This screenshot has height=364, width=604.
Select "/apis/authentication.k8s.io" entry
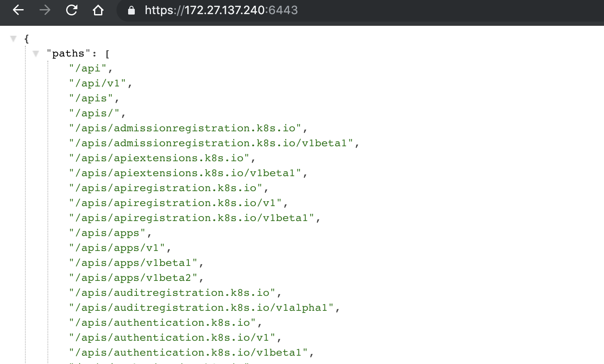[163, 323]
